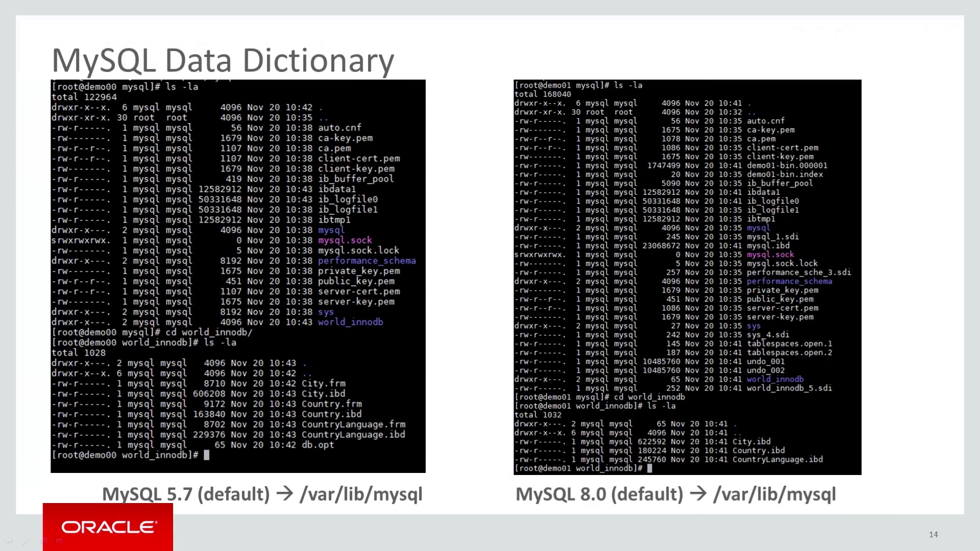Click 'total 1028' in the demo00 terminal
This screenshot has width=980, height=551.
point(79,353)
